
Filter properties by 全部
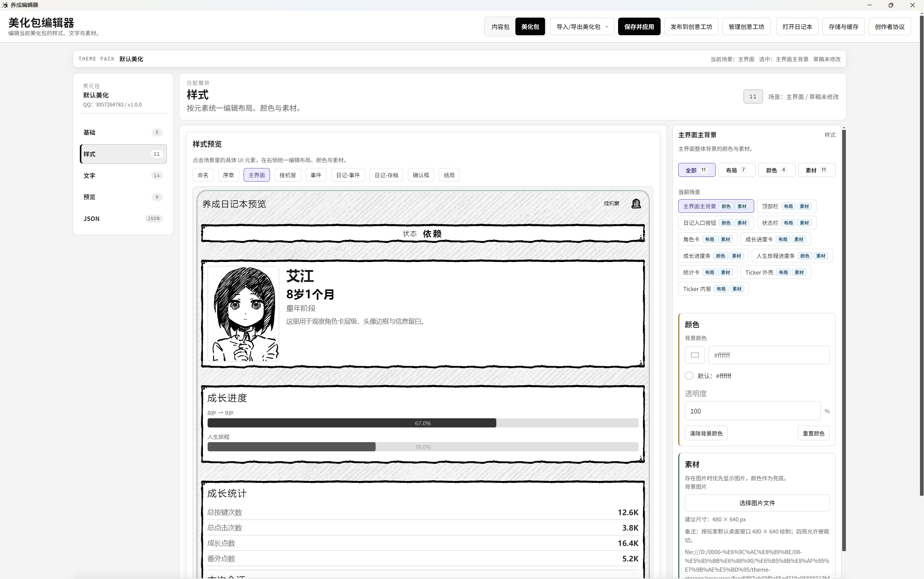click(x=697, y=170)
